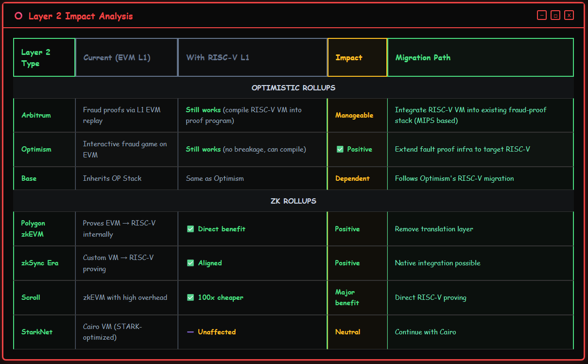The width and height of the screenshot is (588, 364).
Task: Click the purple dash icon beside Unaffected
Action: point(190,332)
